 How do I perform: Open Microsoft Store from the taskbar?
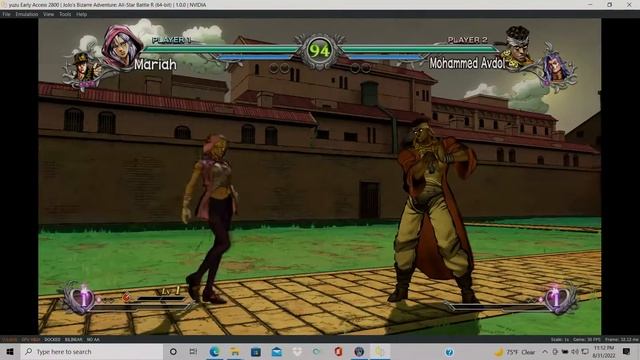coord(256,351)
